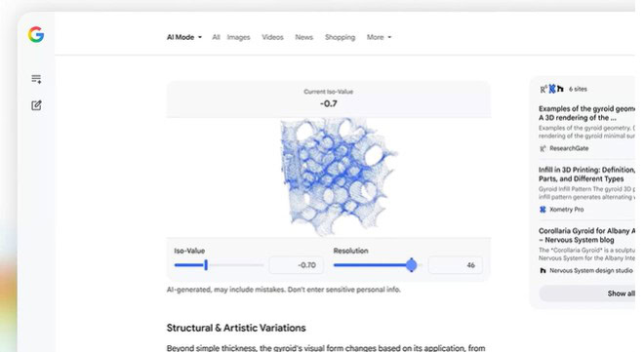The image size is (644, 352).
Task: Open the AI Mode dropdown
Action: (x=184, y=37)
